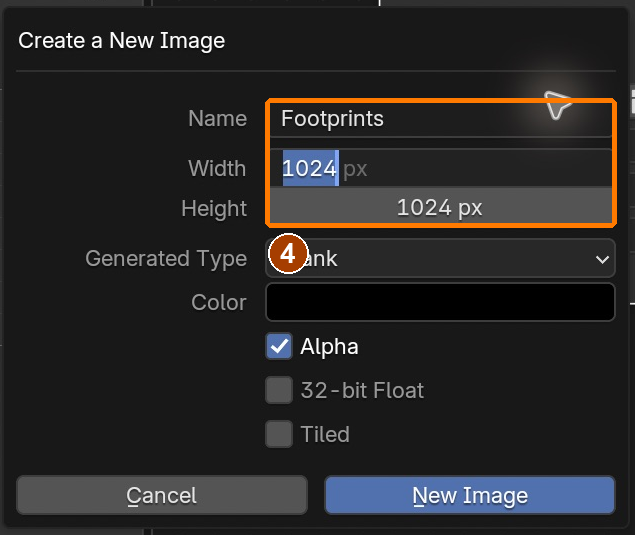Enable the 32-bit Float checkbox

279,390
